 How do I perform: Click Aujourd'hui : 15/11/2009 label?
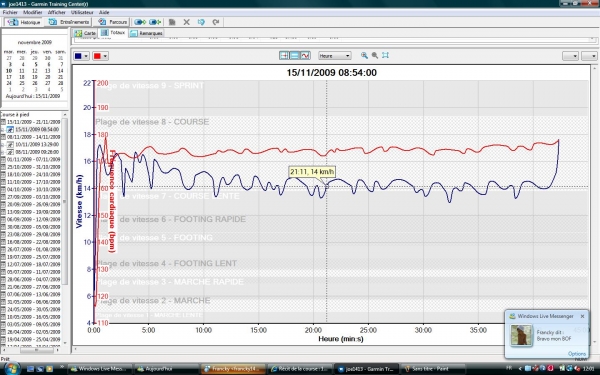coord(33,96)
